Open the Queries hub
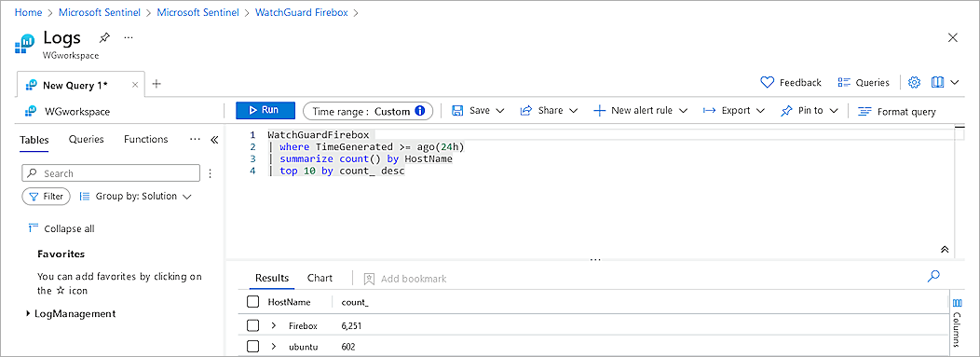Screen dimensions: 980x357 tap(864, 83)
